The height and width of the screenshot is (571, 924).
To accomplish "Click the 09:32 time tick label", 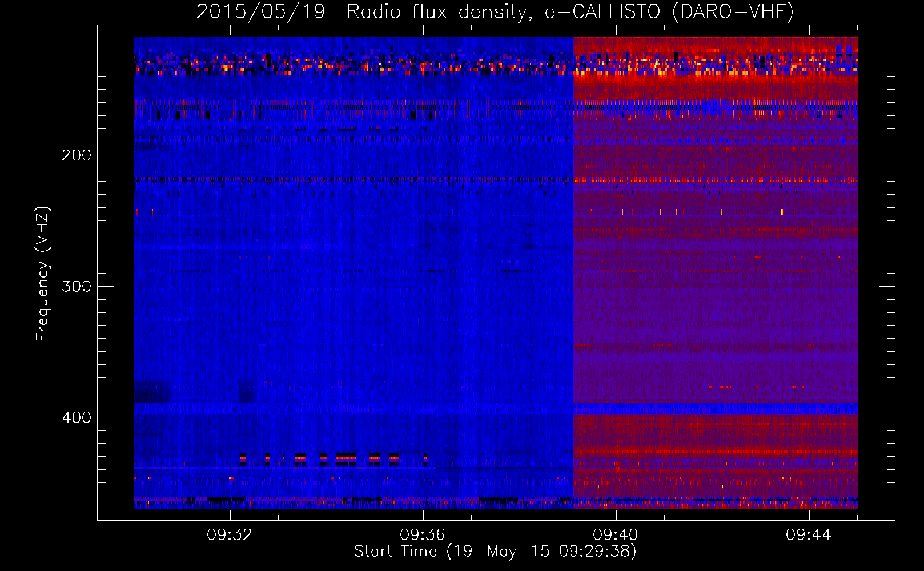I will [x=230, y=535].
